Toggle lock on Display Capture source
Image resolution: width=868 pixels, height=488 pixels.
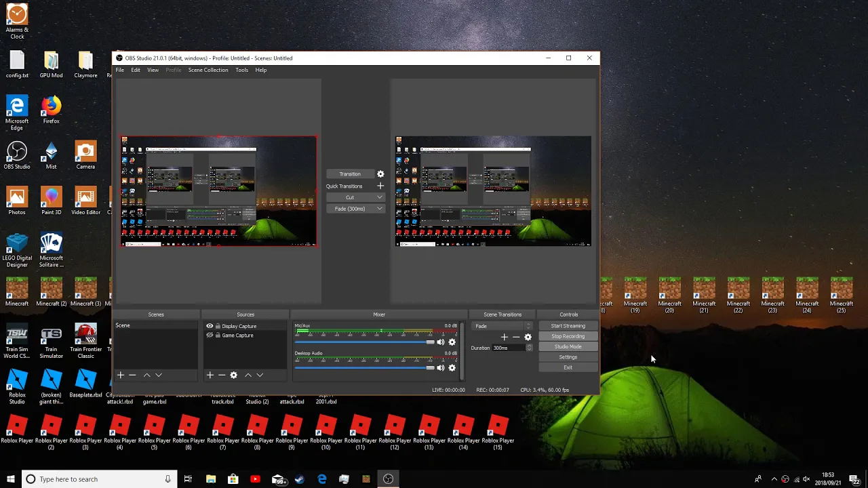pyautogui.click(x=218, y=326)
